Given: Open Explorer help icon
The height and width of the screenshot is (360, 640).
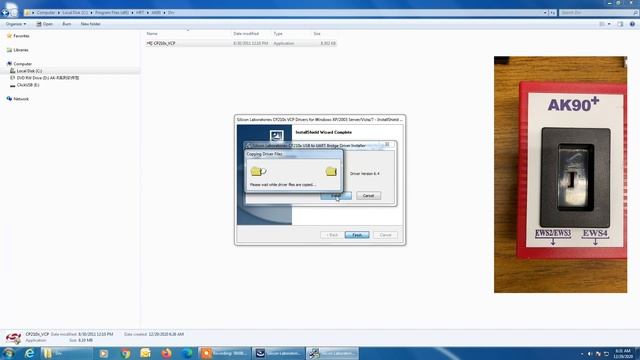Looking at the screenshot, I should point(632,24).
